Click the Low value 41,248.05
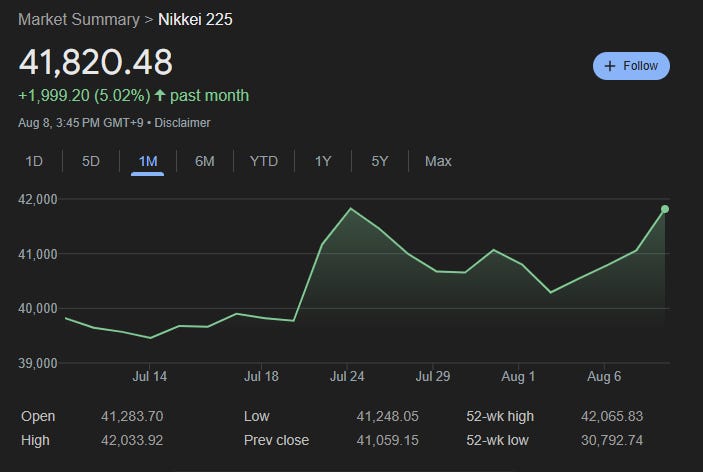 (x=387, y=416)
